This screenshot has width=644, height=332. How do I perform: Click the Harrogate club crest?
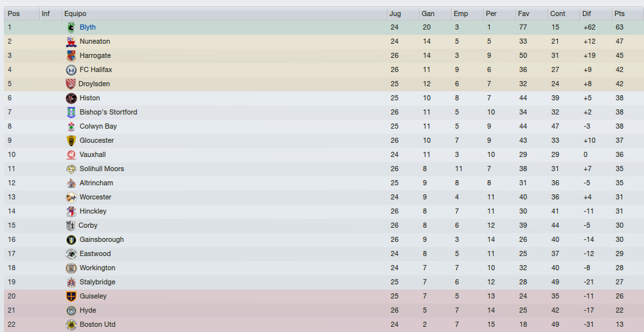71,55
